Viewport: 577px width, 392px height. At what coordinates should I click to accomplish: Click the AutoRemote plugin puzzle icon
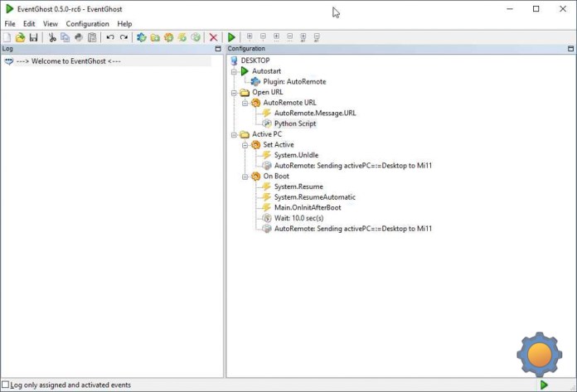(255, 82)
